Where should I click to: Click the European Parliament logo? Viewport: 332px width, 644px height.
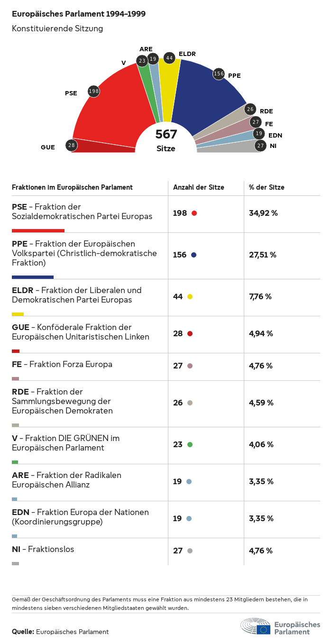[x=280, y=627]
